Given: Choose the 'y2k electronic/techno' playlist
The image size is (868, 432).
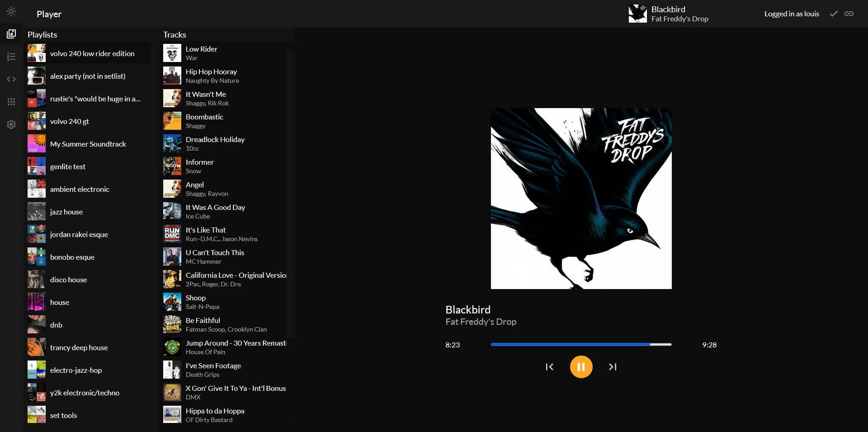Looking at the screenshot, I should [x=85, y=393].
